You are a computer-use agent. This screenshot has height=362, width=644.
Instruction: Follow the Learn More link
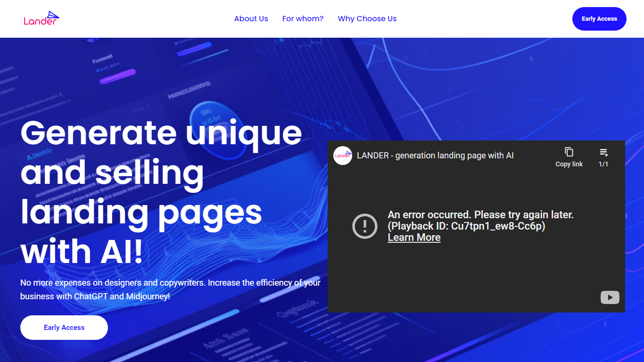tap(414, 238)
